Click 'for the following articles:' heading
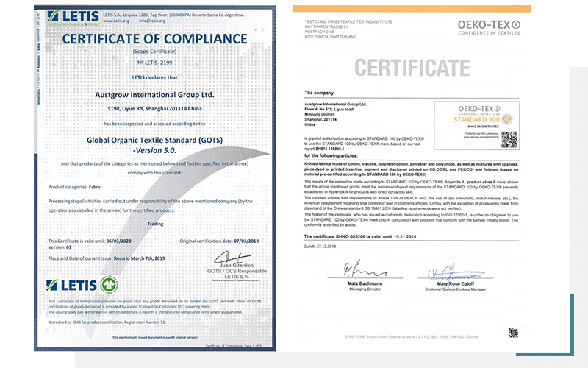Viewport: 588px width, 368px height. [331, 155]
